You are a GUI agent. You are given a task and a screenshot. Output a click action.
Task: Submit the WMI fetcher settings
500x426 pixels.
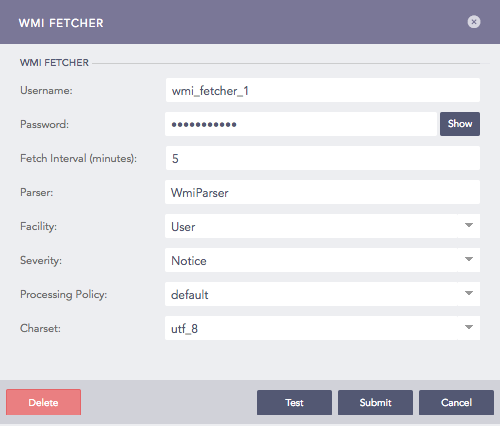pyautogui.click(x=375, y=402)
